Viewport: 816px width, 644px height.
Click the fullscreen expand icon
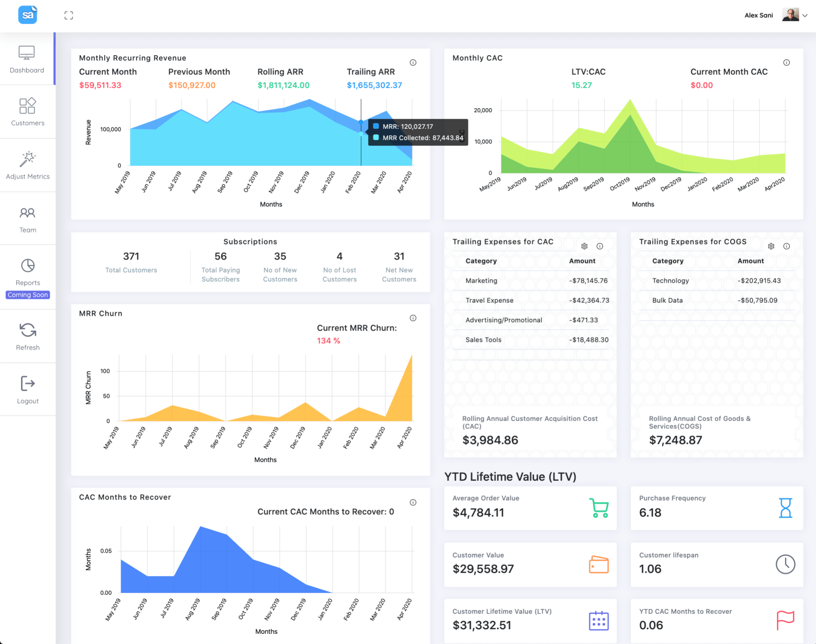(68, 16)
